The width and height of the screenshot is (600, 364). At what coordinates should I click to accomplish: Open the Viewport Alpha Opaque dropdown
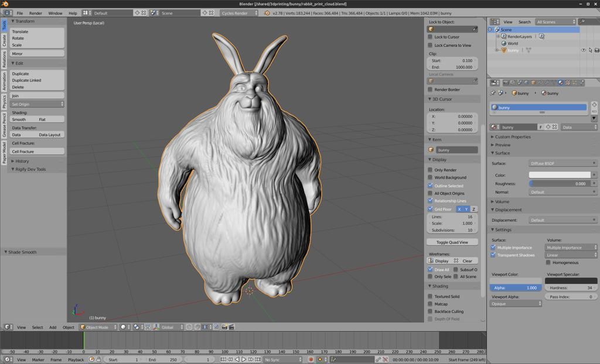point(516,304)
